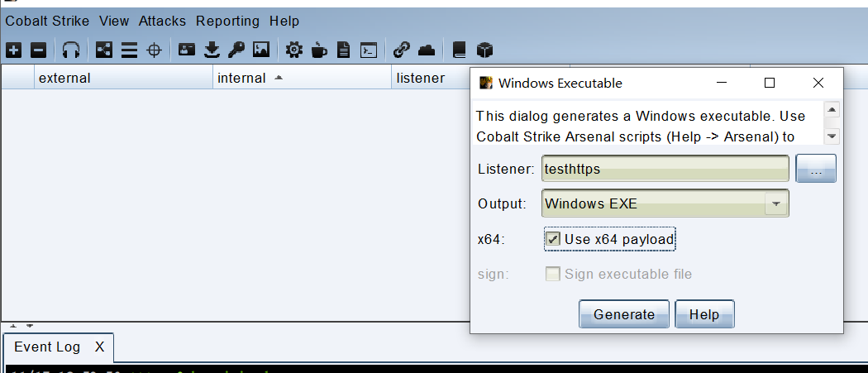This screenshot has width=868, height=373.
Task: View screenshots via picture icon
Action: [260, 50]
